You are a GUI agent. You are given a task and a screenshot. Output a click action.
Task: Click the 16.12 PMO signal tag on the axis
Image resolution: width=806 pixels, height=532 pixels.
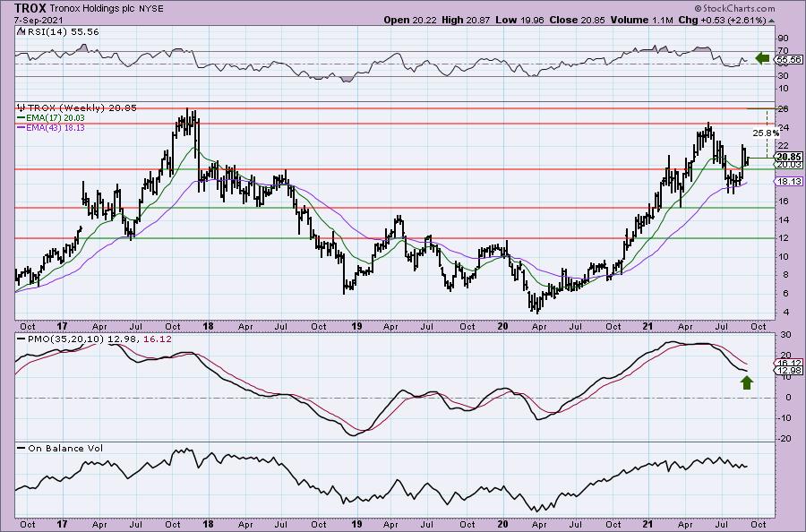coord(789,363)
